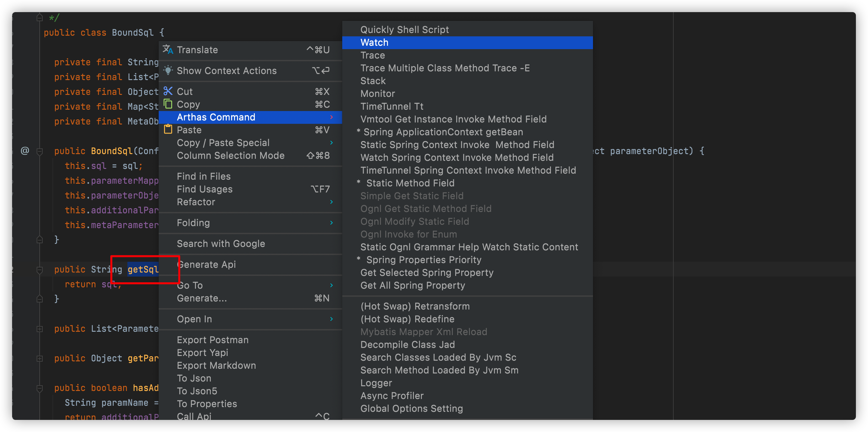Click Global Options Setting

coord(411,409)
